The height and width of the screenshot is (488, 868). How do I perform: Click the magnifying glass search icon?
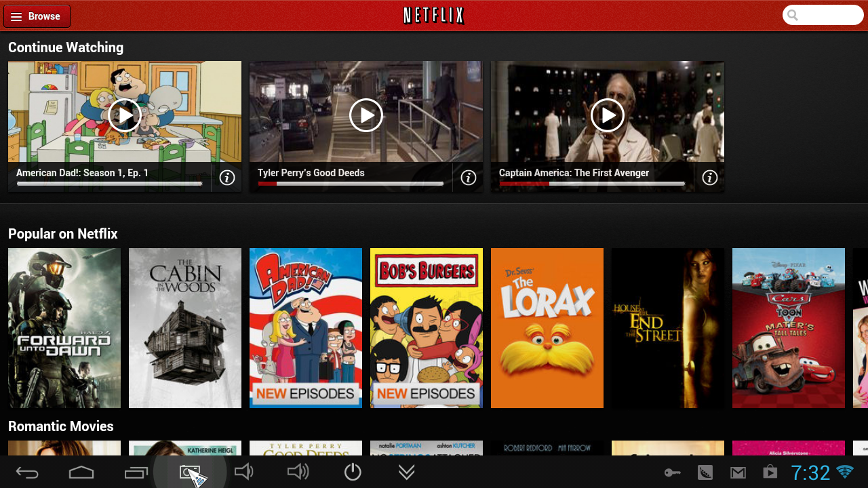point(793,16)
